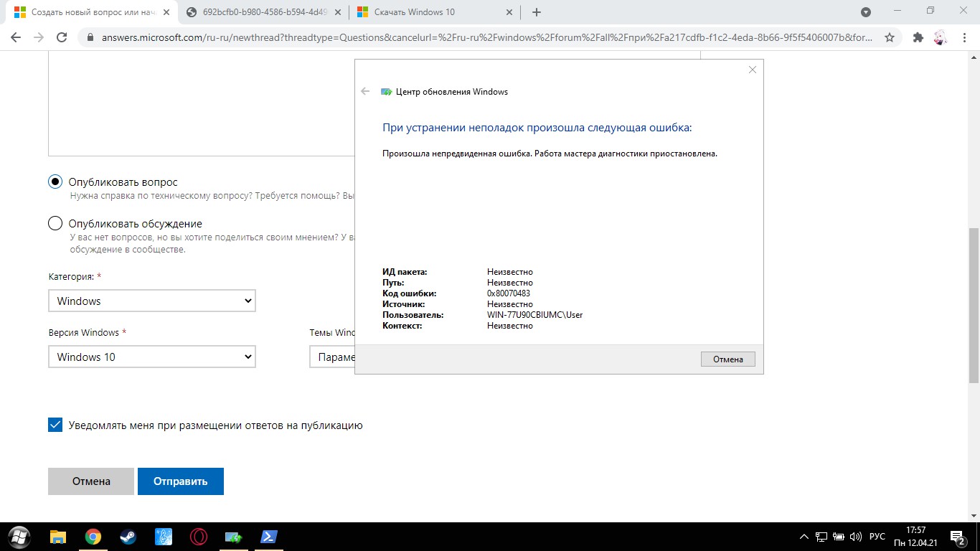Click the network tray icon
Viewport: 980px width, 551px height.
pyautogui.click(x=821, y=537)
